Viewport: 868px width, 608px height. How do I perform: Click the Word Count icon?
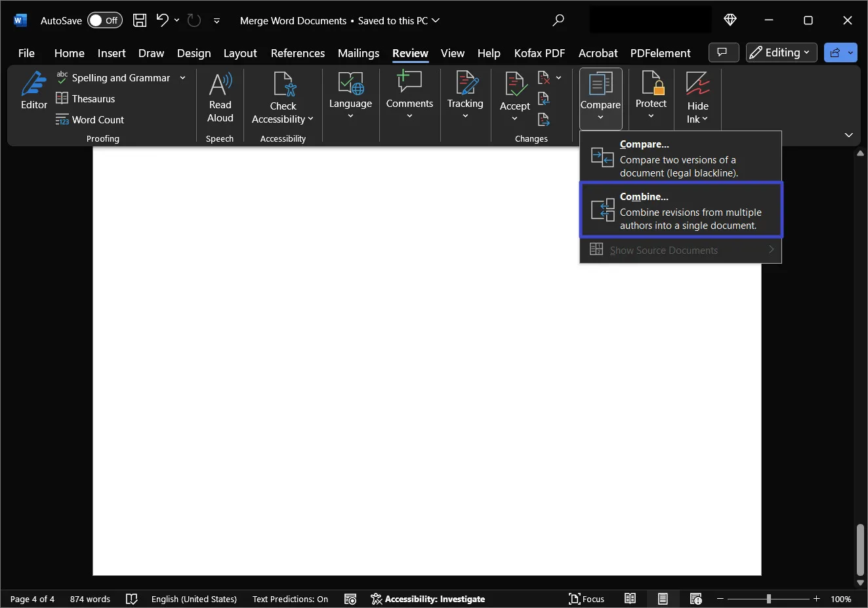(62, 119)
